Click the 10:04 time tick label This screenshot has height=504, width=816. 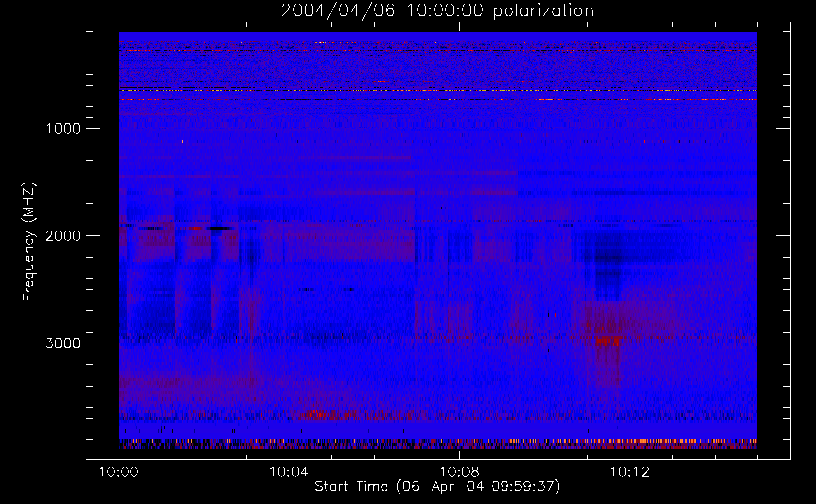coord(289,472)
